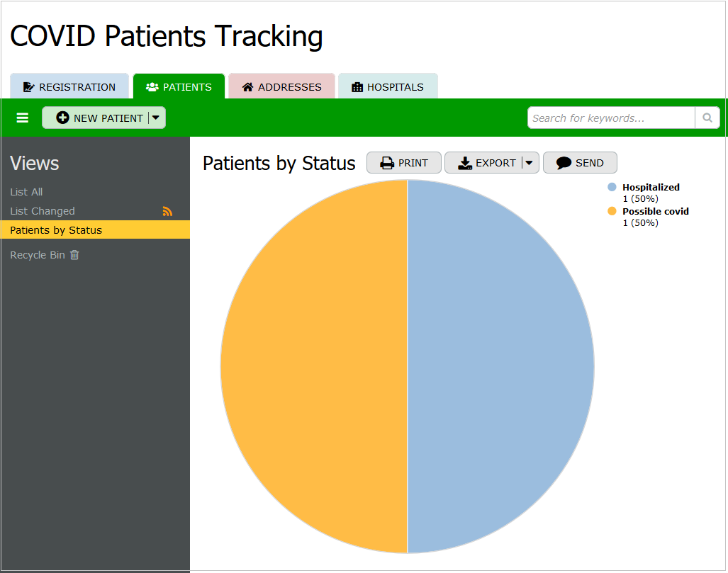
Task: Create a new patient with New Patient button
Action: click(x=99, y=118)
